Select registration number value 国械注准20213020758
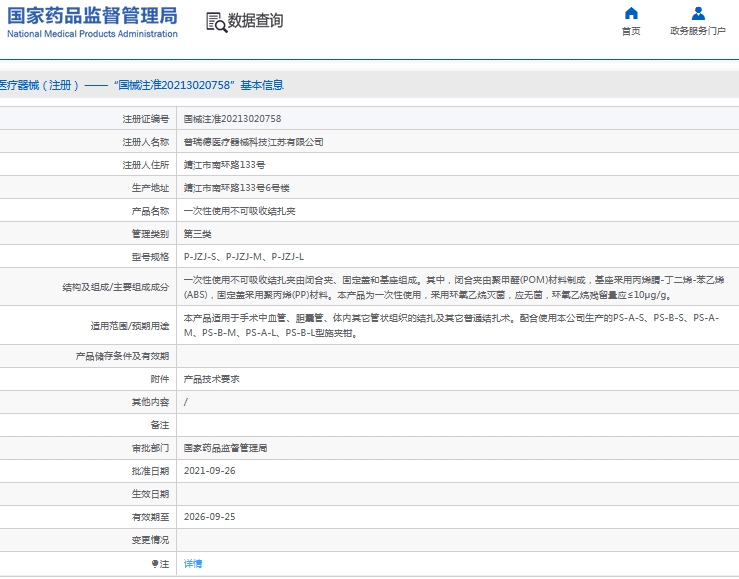This screenshot has height=579, width=739. point(232,119)
